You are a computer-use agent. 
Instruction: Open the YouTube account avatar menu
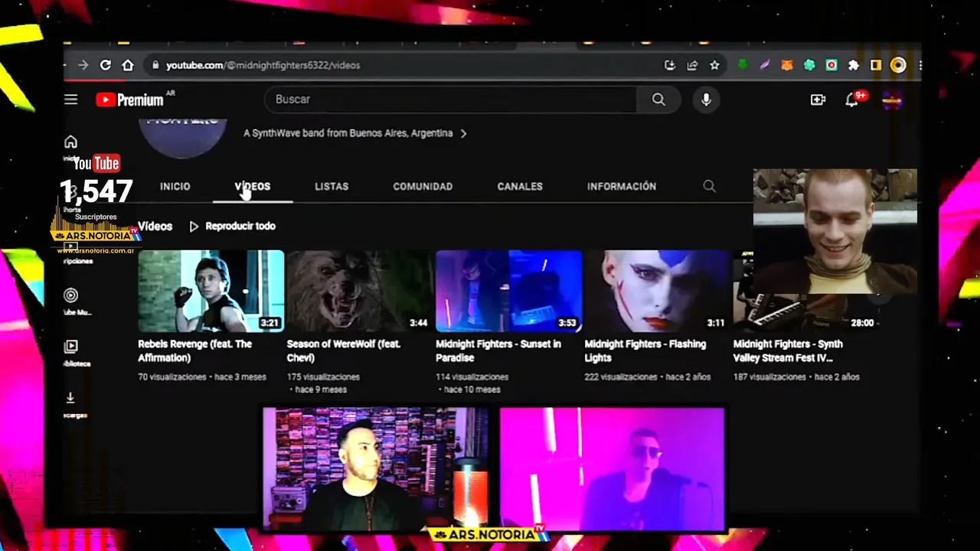click(892, 99)
